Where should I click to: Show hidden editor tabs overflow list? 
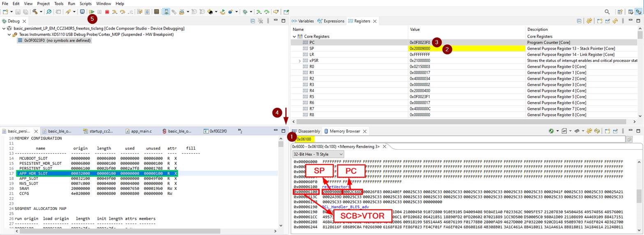(x=240, y=131)
